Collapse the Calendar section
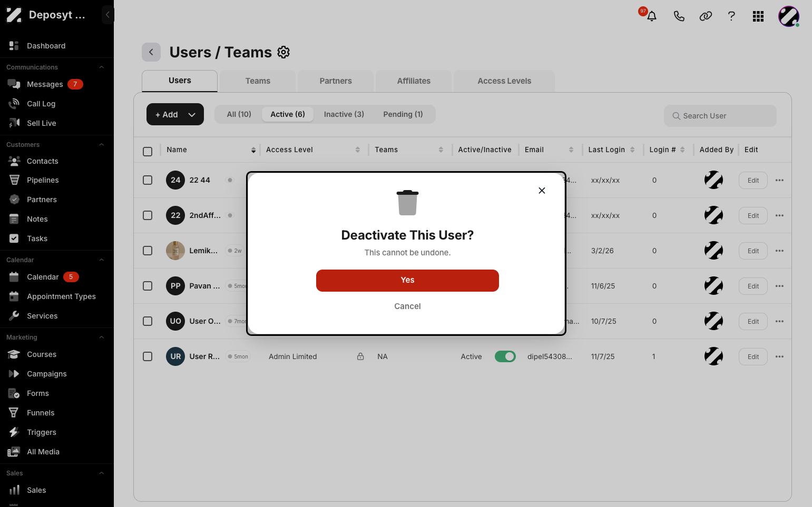Screen dimensions: 812x507 pos(102,260)
